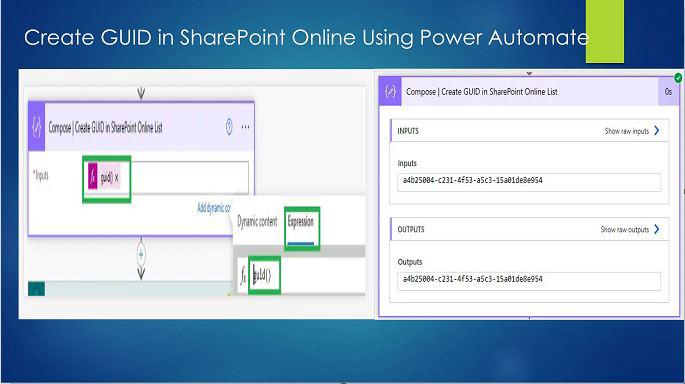Click the INPUTS section heading

[x=408, y=131]
